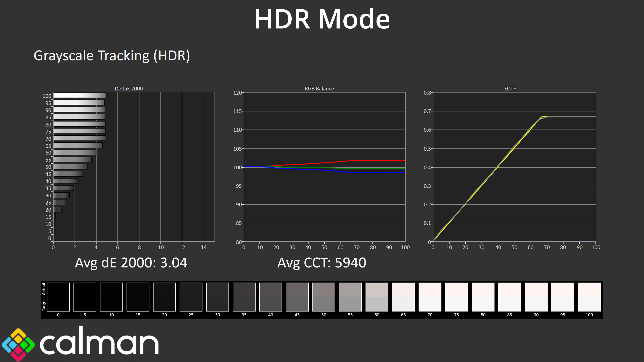The image size is (644, 362).
Task: Click the HDR Mode title
Action: pos(322,19)
